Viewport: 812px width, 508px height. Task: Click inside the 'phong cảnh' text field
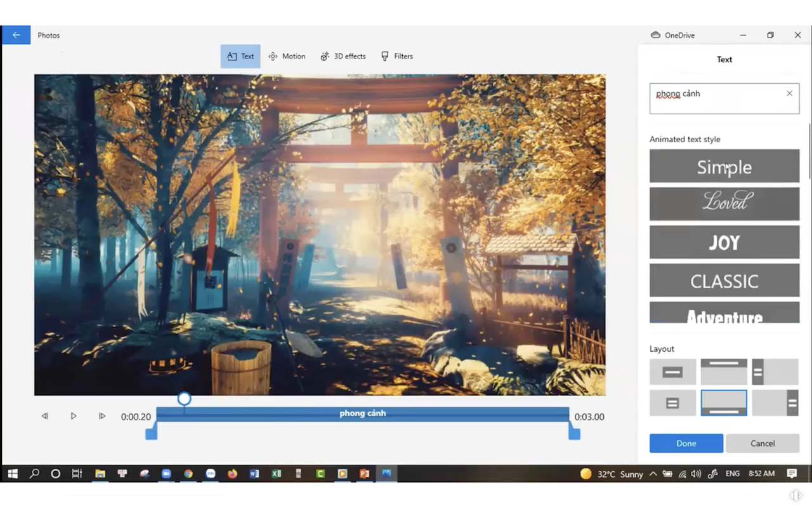[724, 99]
